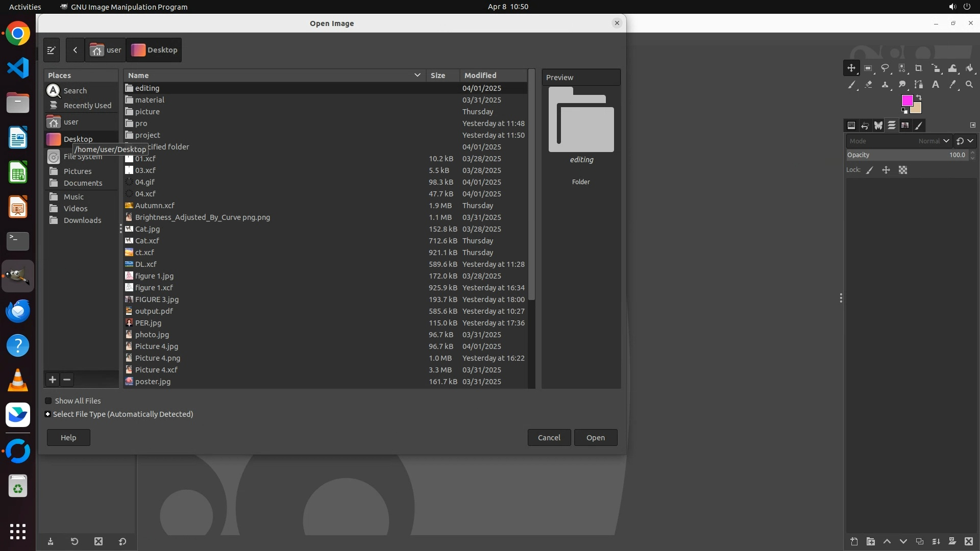980x551 pixels.
Task: Click the Name column sort arrow
Action: coord(417,76)
